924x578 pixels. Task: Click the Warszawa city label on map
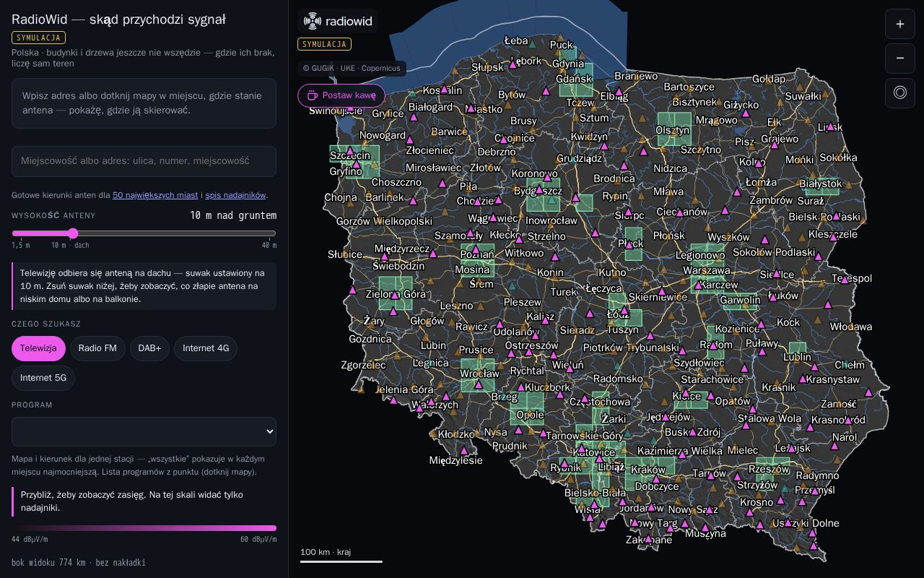pyautogui.click(x=707, y=271)
